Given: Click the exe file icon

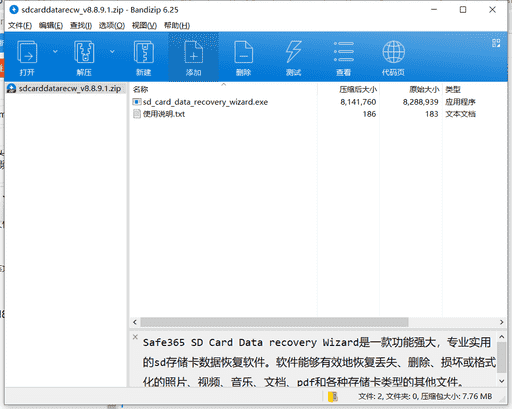Looking at the screenshot, I should pyautogui.click(x=137, y=102).
